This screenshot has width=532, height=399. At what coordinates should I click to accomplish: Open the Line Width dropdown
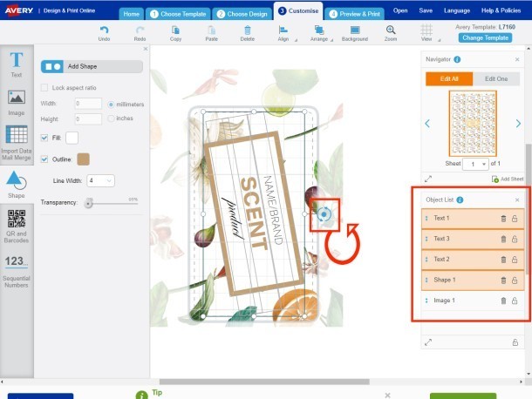tap(97, 180)
